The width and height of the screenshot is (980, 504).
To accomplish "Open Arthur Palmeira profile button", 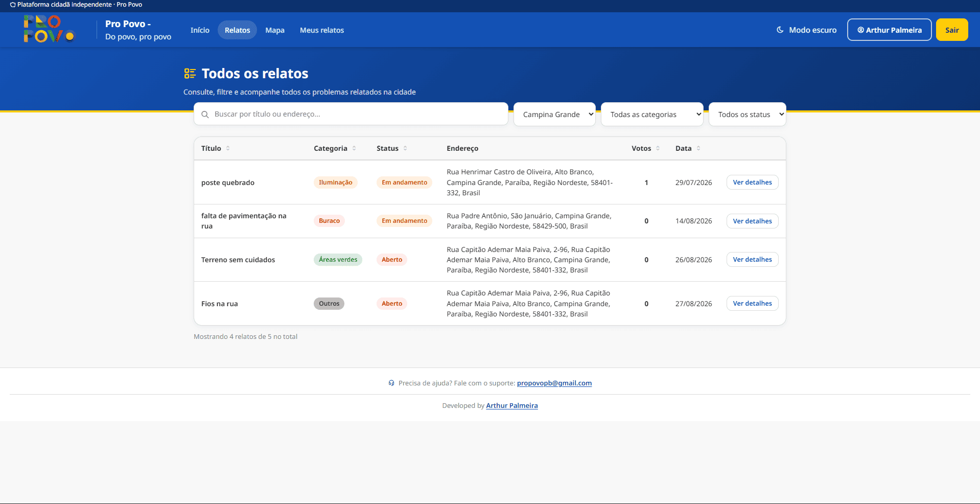I will click(x=890, y=30).
